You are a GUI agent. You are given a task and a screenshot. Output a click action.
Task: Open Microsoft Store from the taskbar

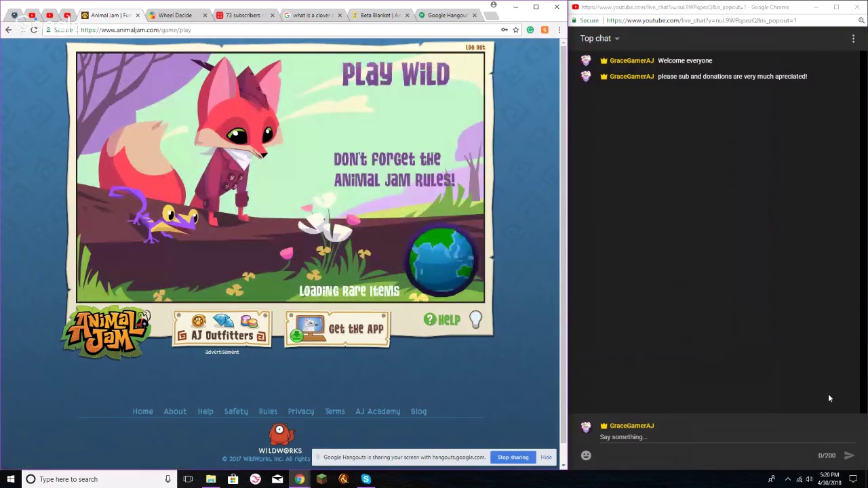click(233, 479)
